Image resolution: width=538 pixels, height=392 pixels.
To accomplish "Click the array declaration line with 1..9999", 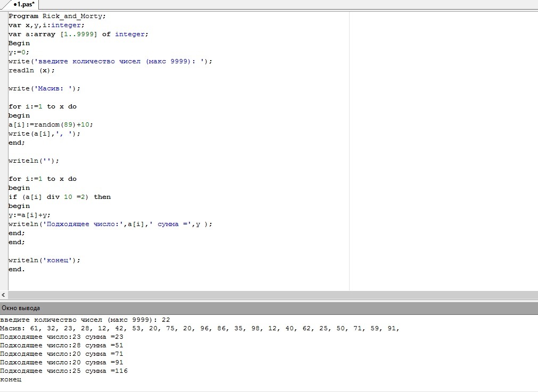I will coord(78,34).
